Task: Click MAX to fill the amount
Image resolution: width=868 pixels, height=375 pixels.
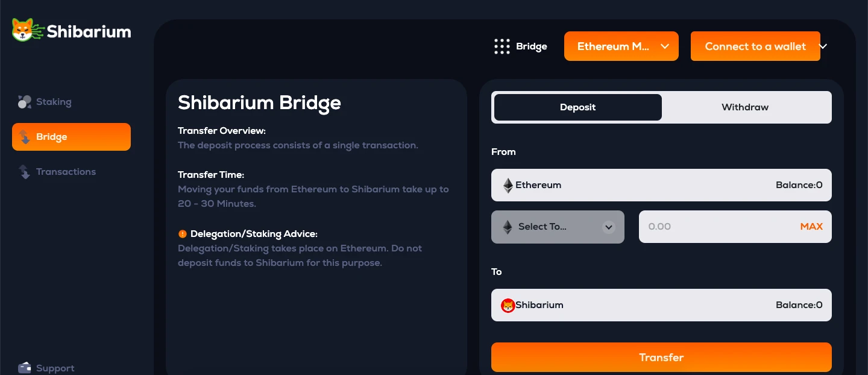Action: coord(811,227)
